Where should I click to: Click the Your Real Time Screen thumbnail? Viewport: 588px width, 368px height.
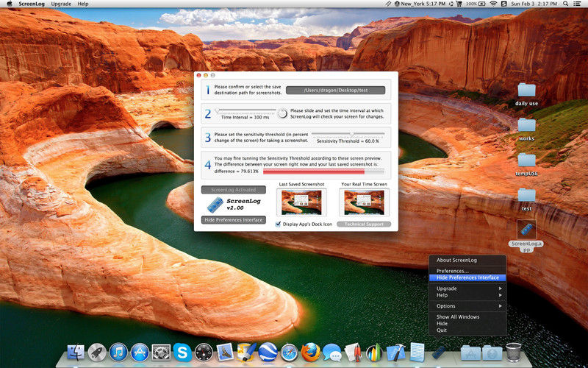[x=364, y=202]
